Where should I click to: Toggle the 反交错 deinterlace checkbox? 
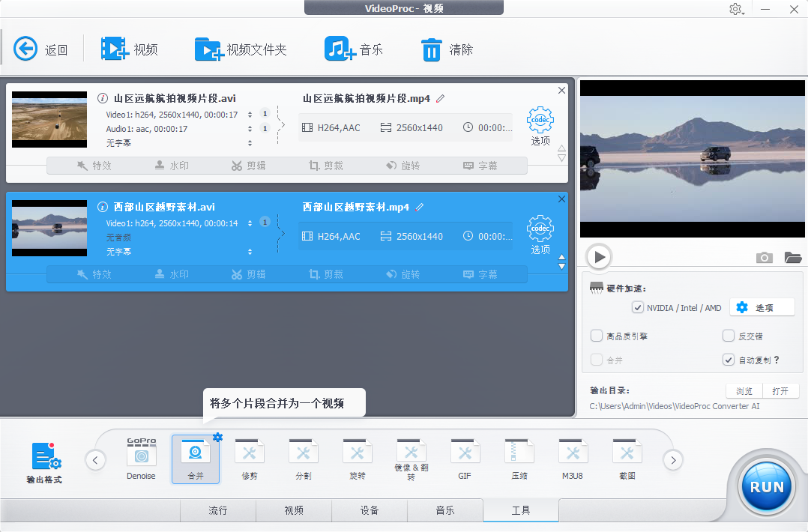point(728,336)
